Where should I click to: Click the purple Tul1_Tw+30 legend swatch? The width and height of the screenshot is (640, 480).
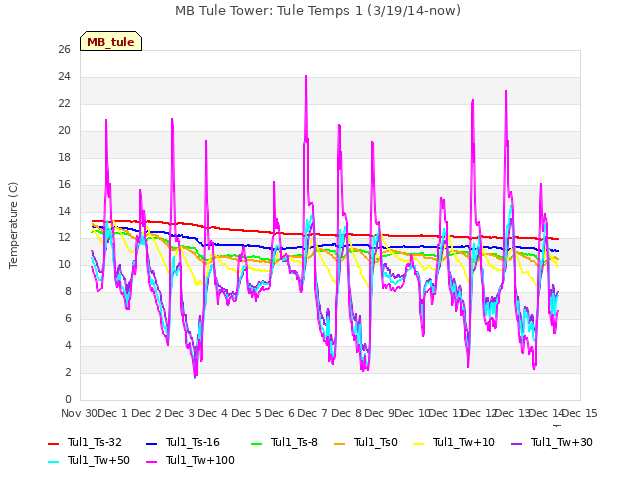click(517, 443)
